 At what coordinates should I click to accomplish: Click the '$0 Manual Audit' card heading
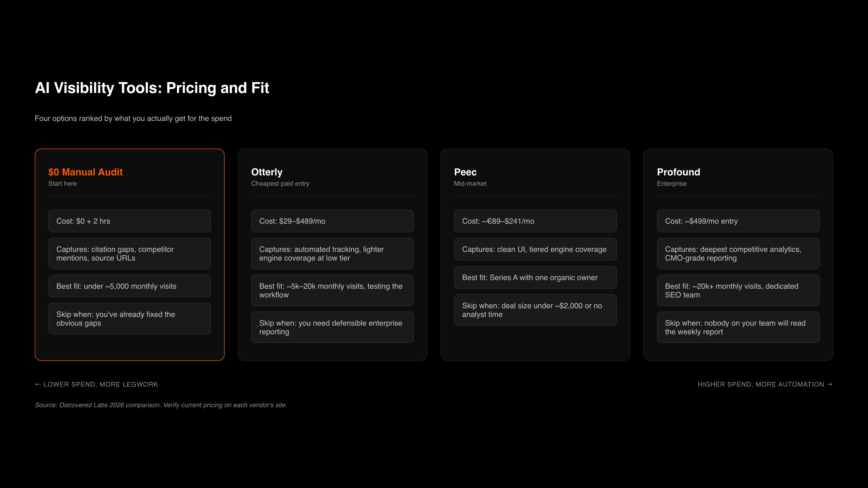85,172
